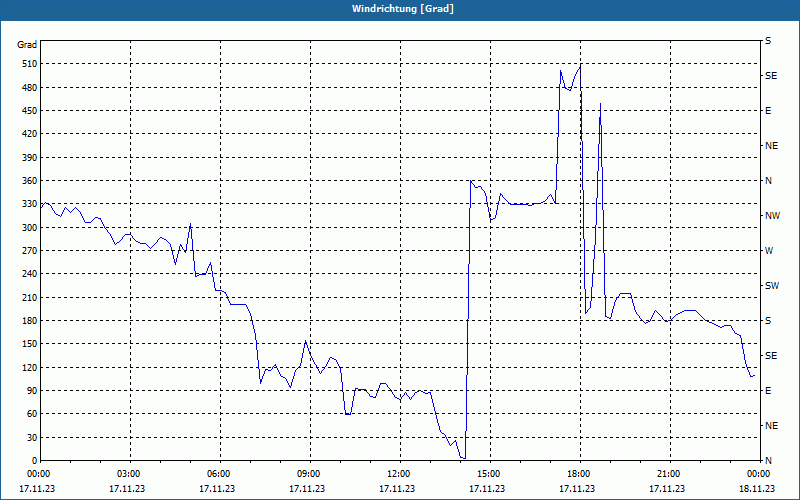Viewport: 800px width, 500px height.
Task: Click the '60' y-axis label
Action: tap(32, 414)
